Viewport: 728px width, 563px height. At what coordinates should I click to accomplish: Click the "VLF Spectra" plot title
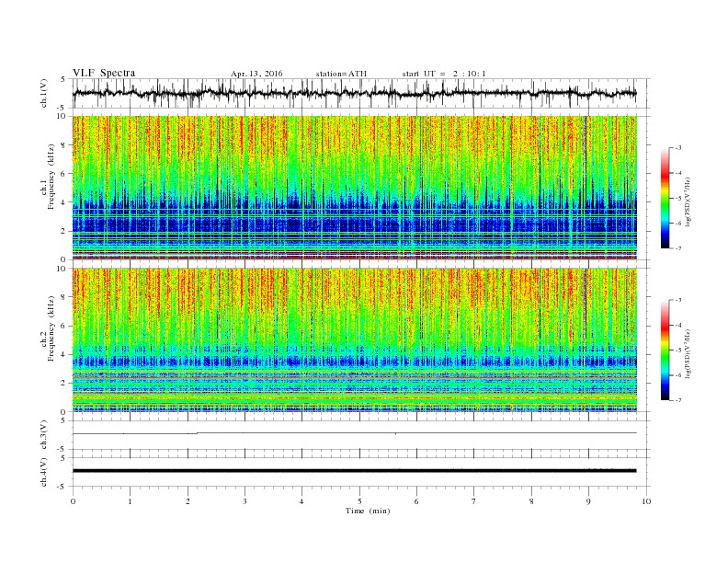(104, 73)
